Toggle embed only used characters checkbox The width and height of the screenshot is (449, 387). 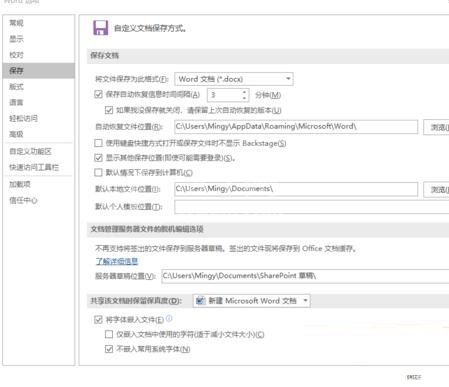109,334
